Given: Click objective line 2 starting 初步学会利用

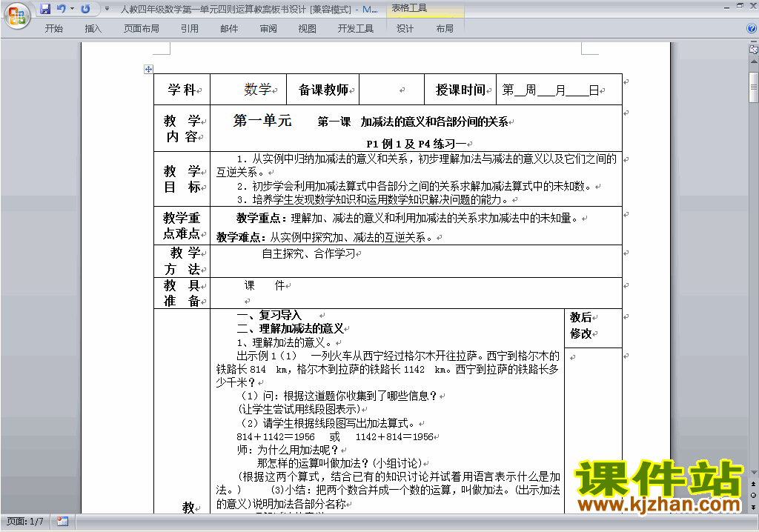Looking at the screenshot, I should pos(414,187).
